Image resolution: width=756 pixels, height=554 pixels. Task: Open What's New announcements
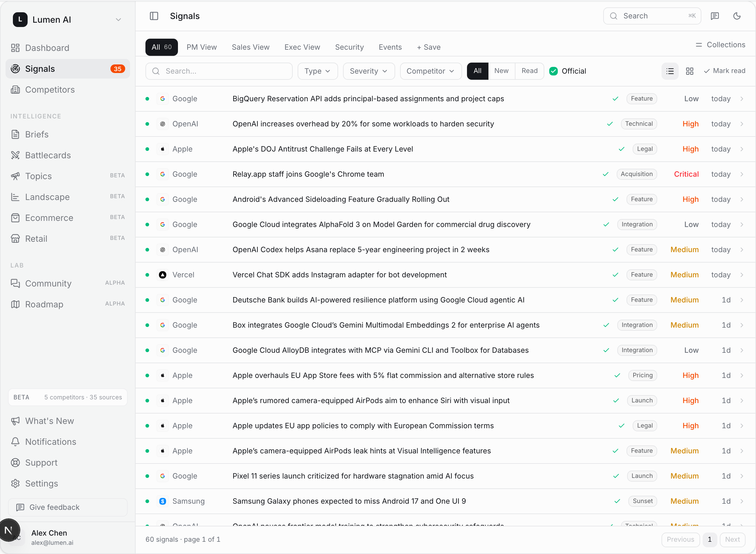[68, 421]
